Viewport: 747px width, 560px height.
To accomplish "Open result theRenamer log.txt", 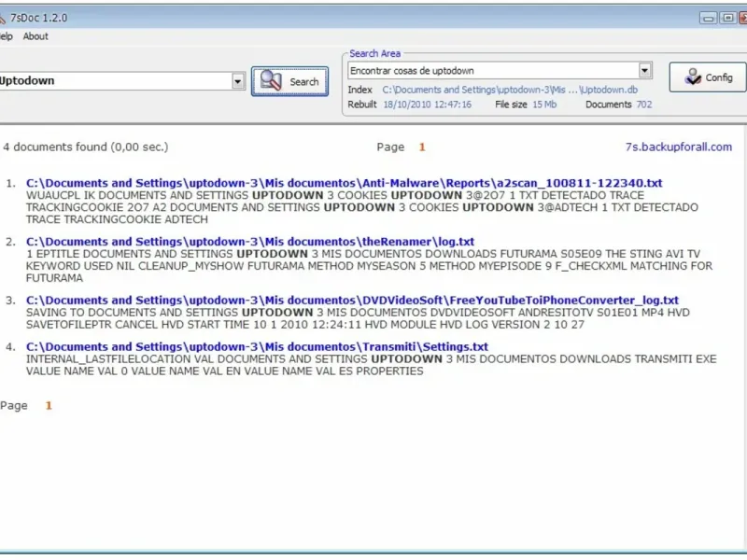I will (250, 242).
